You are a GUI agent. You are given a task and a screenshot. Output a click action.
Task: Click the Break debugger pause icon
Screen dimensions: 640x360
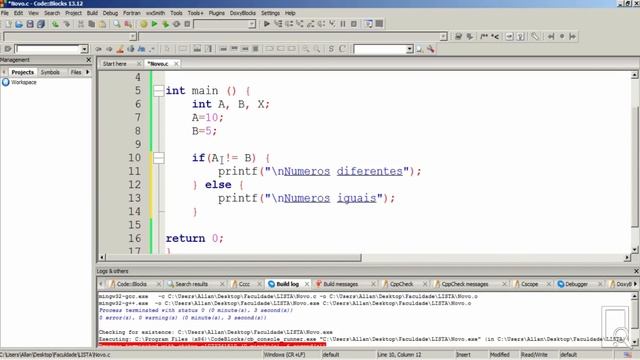pyautogui.click(x=343, y=24)
